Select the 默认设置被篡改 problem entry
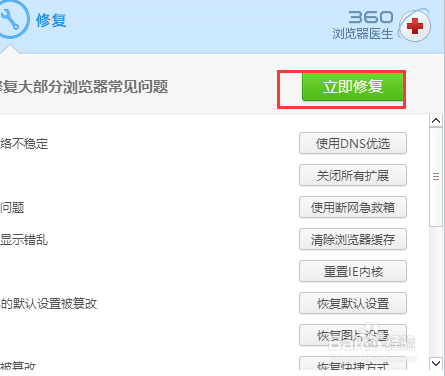The width and height of the screenshot is (445, 376). click(x=49, y=304)
